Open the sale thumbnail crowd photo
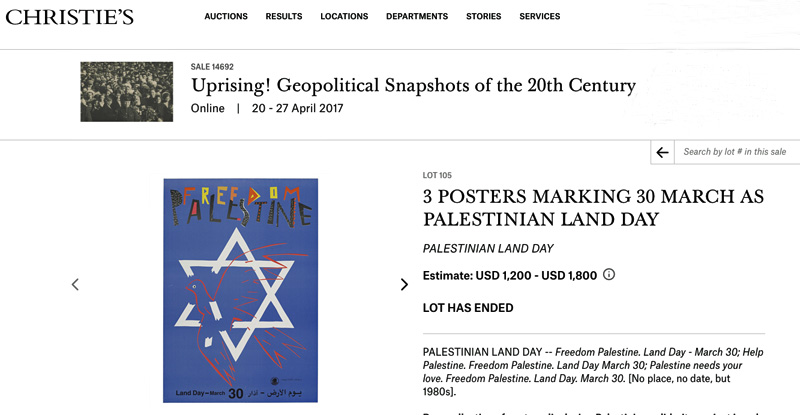Image resolution: width=800 pixels, height=415 pixels. click(127, 92)
